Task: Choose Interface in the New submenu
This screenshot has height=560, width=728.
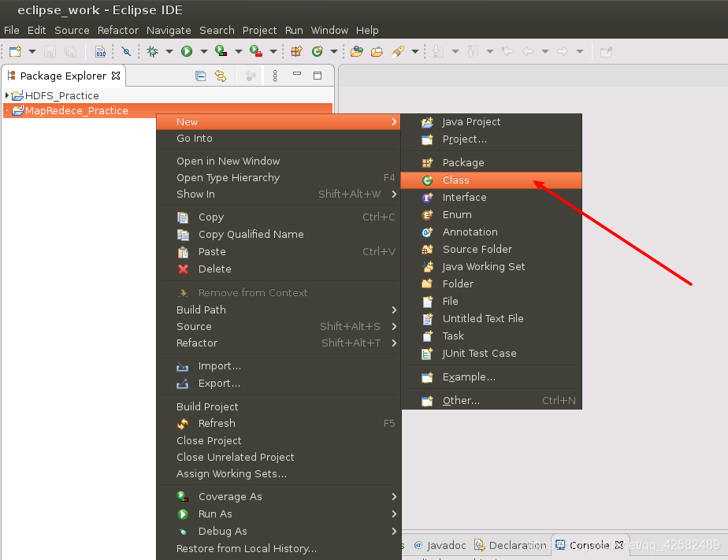Action: [491, 198]
